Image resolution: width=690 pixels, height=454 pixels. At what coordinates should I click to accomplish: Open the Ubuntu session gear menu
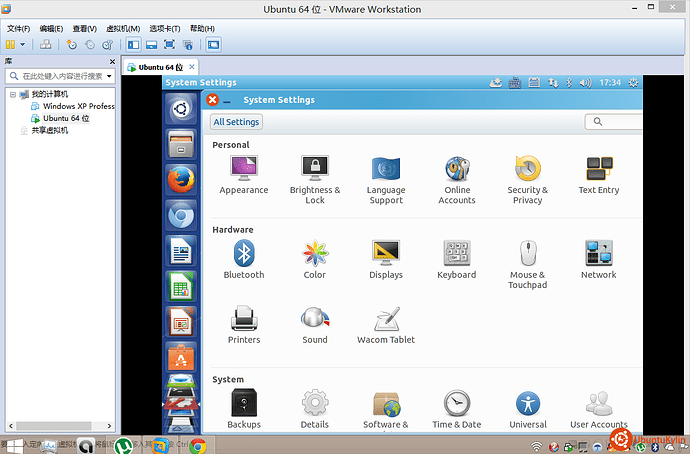[x=633, y=82]
